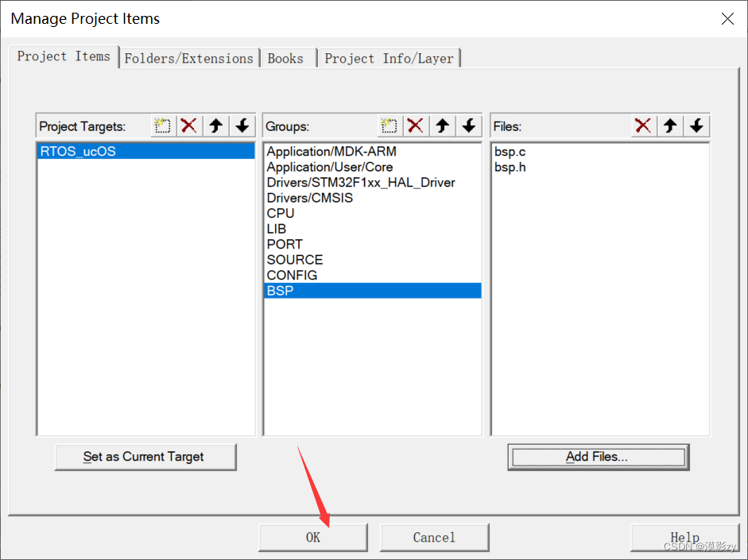Delete the selected project target
The image size is (748, 560).
coord(189,126)
